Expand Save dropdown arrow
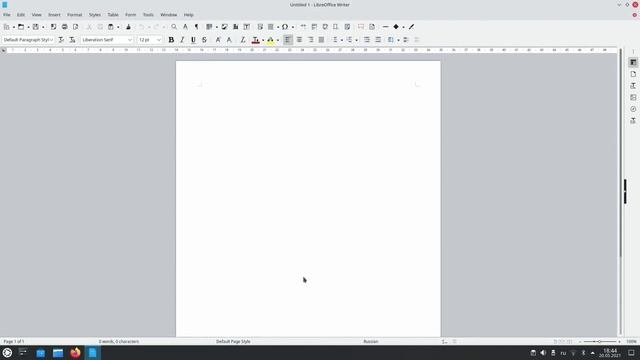Viewport: 640px width, 360px height. [x=43, y=27]
